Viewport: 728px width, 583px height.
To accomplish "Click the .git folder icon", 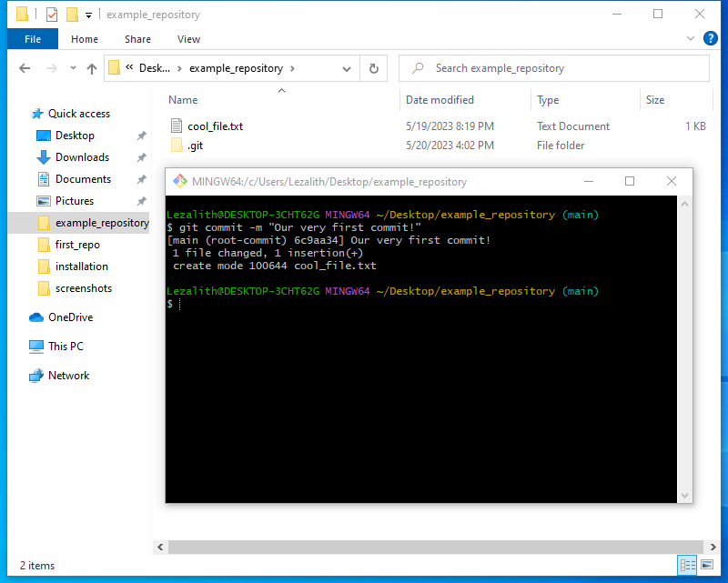I will click(x=177, y=145).
